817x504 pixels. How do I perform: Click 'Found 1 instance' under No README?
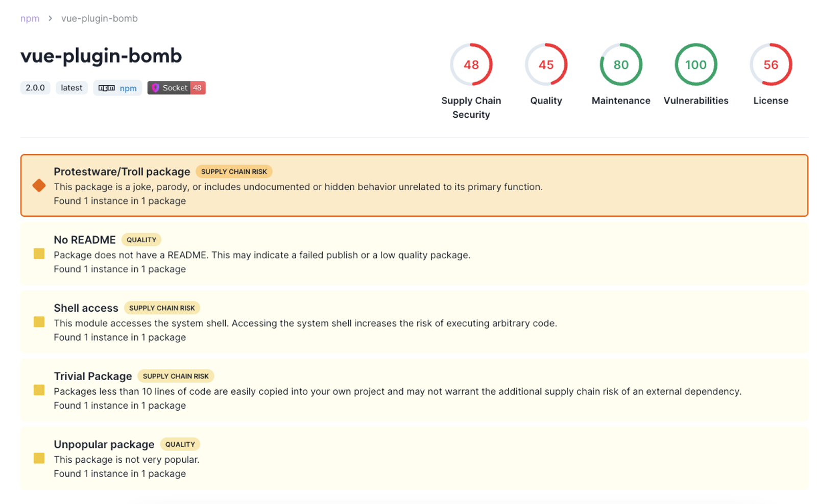coord(120,269)
